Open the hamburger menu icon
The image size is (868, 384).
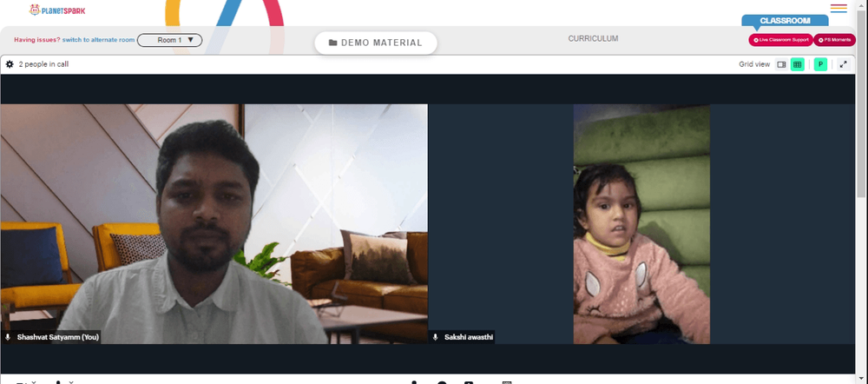(x=838, y=9)
